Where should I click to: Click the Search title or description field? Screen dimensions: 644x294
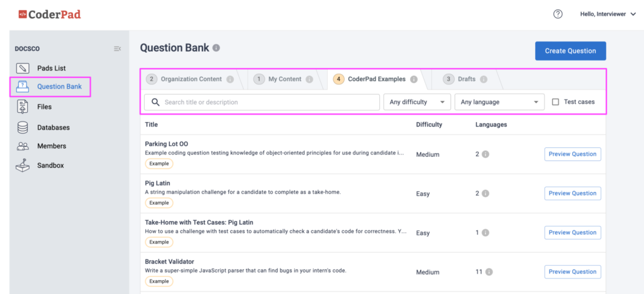(262, 102)
